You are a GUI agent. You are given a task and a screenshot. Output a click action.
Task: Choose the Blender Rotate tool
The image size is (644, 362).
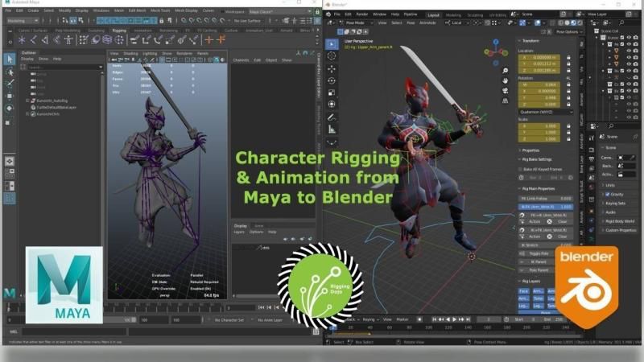pyautogui.click(x=332, y=81)
